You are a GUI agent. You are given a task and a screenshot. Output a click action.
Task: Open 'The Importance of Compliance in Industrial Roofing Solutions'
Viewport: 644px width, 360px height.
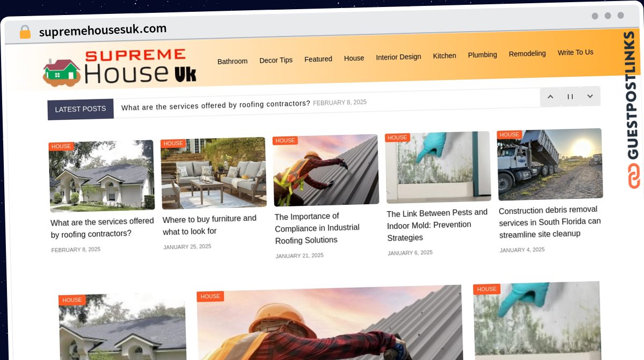click(317, 228)
